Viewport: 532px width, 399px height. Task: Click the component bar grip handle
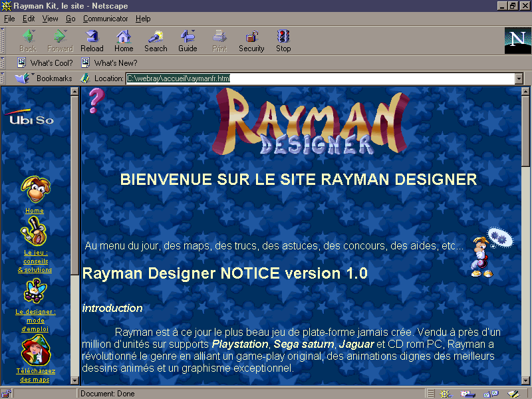430,394
